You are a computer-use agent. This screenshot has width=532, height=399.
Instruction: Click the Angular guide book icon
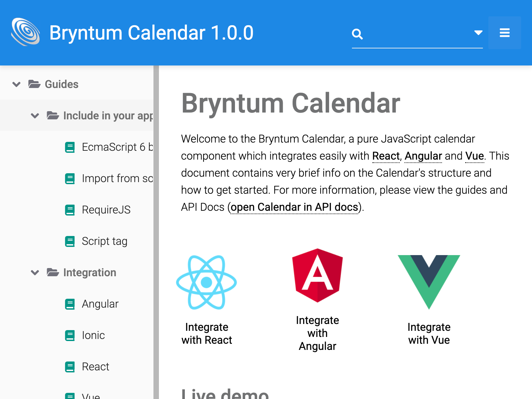click(70, 304)
